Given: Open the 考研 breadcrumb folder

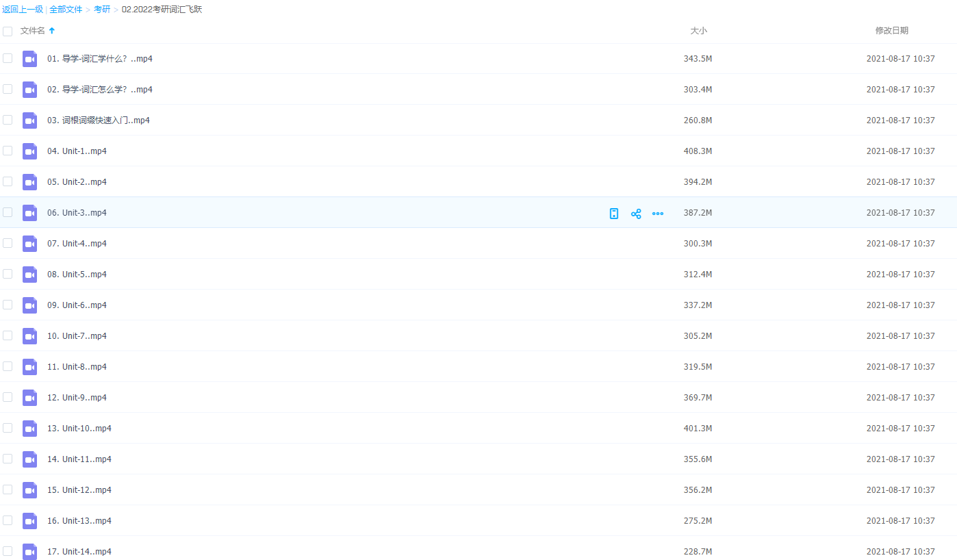Looking at the screenshot, I should (x=102, y=10).
